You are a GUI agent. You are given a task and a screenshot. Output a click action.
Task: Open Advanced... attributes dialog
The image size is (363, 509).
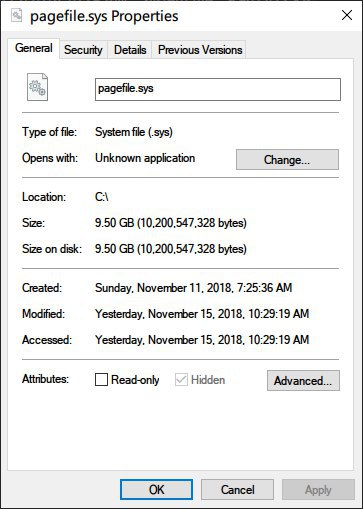(303, 380)
